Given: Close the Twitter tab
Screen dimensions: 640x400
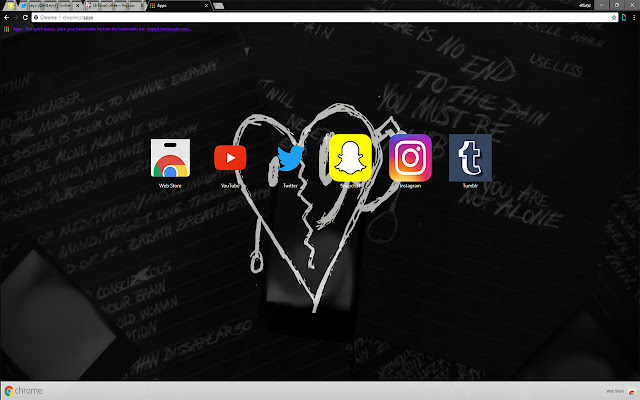Looking at the screenshot, I should tap(77, 6).
